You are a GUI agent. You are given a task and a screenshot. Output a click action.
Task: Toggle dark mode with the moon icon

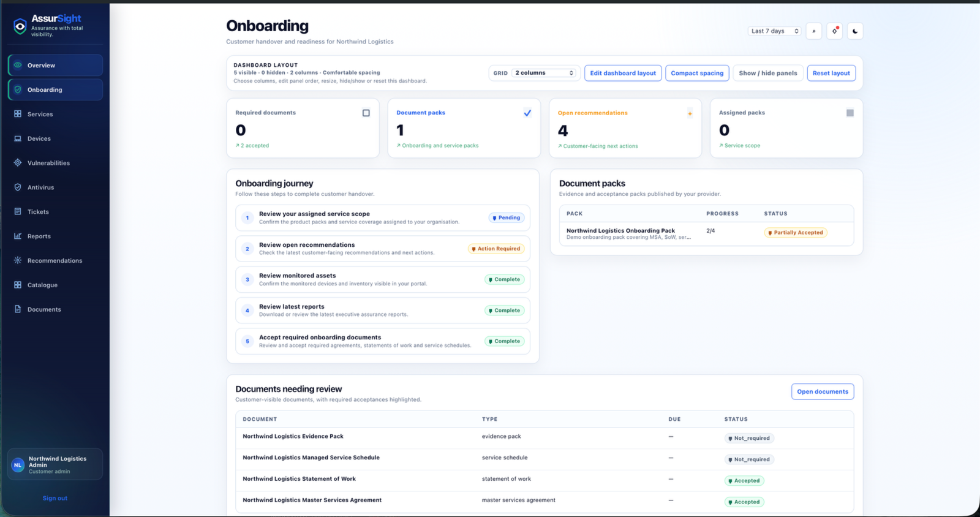pyautogui.click(x=855, y=31)
